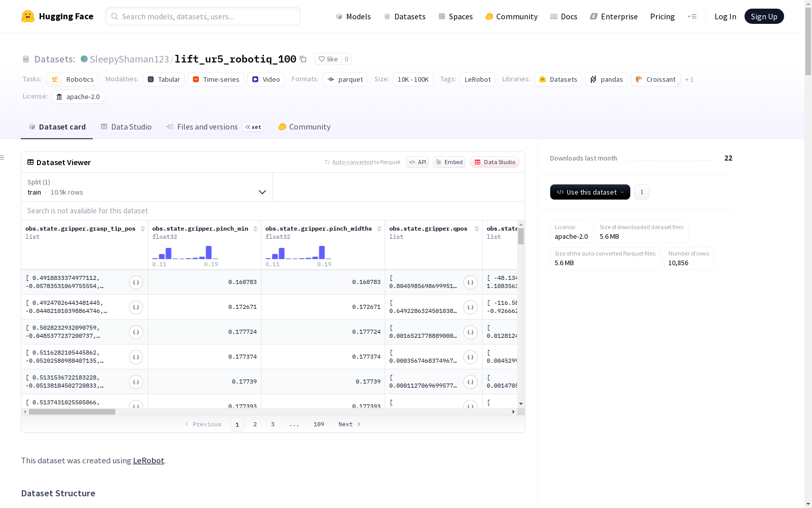Go to Datasets in the top navigation

point(404,16)
